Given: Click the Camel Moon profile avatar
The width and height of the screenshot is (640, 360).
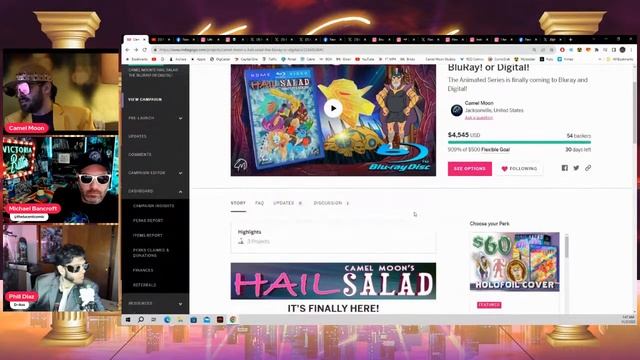Looking at the screenshot, I should [x=456, y=110].
